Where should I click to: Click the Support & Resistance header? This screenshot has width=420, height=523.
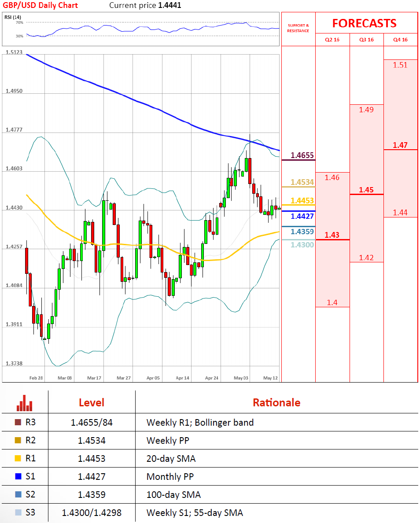(x=298, y=28)
